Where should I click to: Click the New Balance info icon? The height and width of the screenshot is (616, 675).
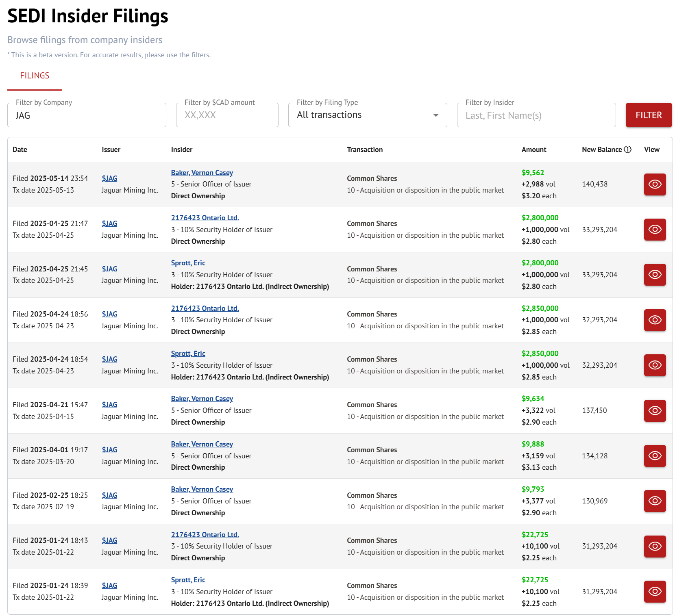(x=627, y=150)
